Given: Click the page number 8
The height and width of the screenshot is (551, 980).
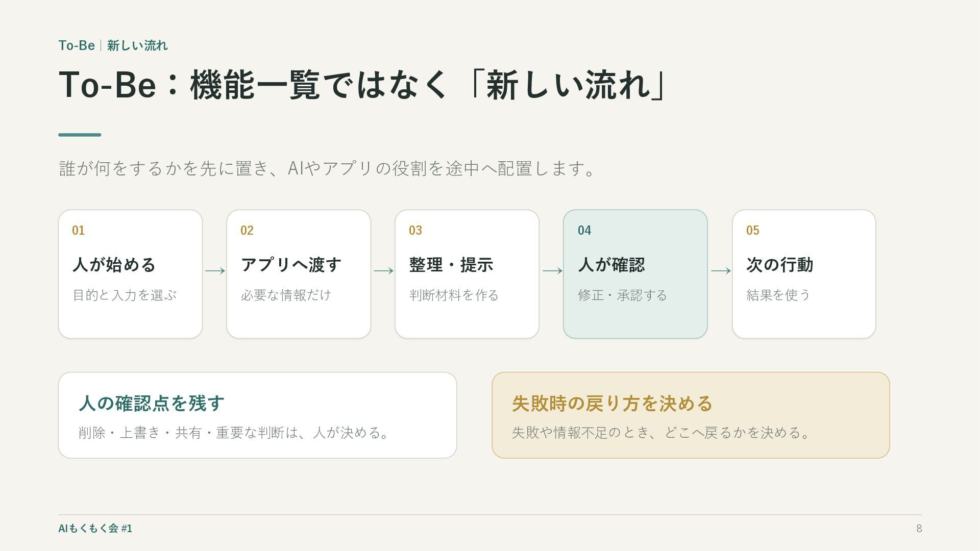Looking at the screenshot, I should [x=919, y=529].
